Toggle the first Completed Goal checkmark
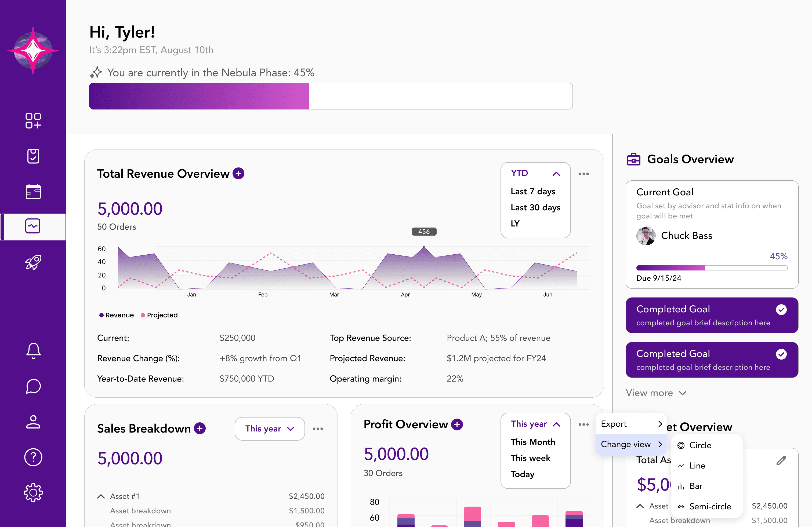Screen dimensions: 812x527 coord(781,310)
